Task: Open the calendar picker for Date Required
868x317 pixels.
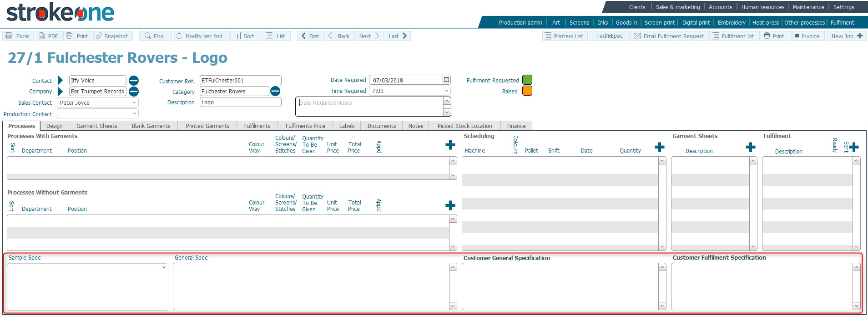Action: (x=446, y=80)
